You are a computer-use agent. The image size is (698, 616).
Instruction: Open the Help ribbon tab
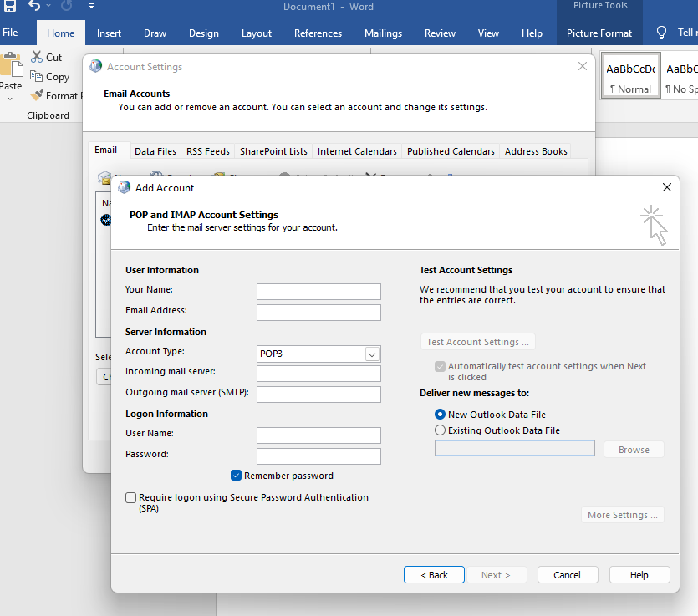click(532, 33)
